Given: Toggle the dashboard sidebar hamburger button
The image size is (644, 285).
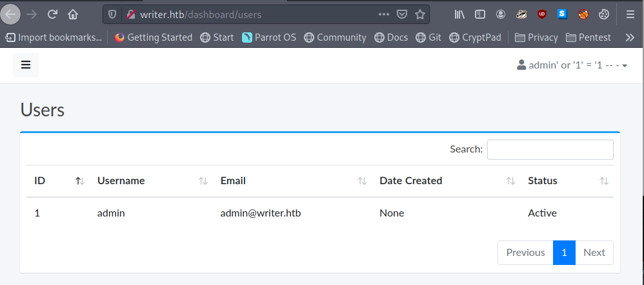Looking at the screenshot, I should pos(26,65).
